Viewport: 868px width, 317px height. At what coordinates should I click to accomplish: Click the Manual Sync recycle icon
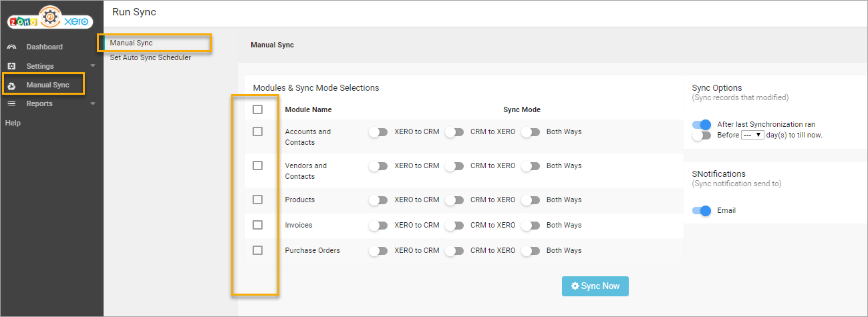(11, 85)
